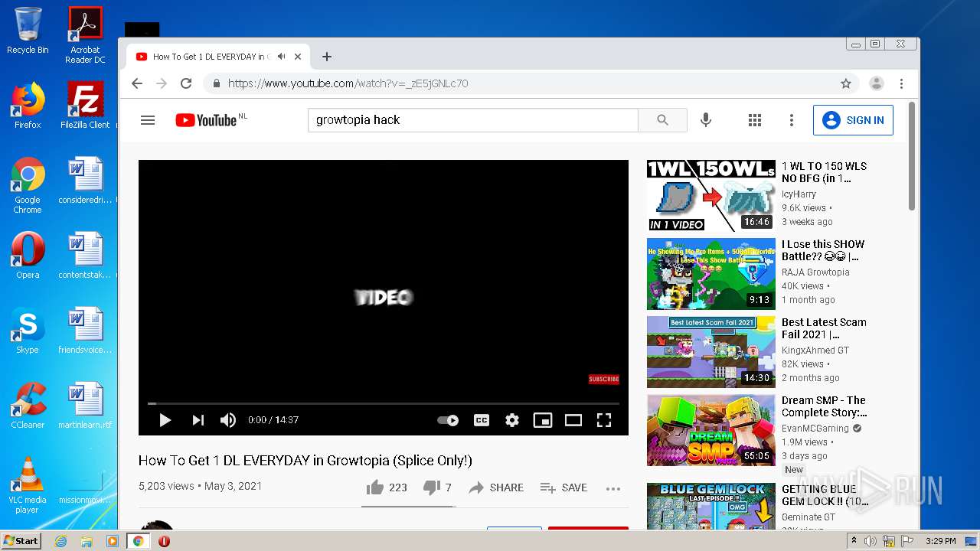Screen dimensions: 980x551
Task: Turn on closed captions
Action: pos(482,420)
